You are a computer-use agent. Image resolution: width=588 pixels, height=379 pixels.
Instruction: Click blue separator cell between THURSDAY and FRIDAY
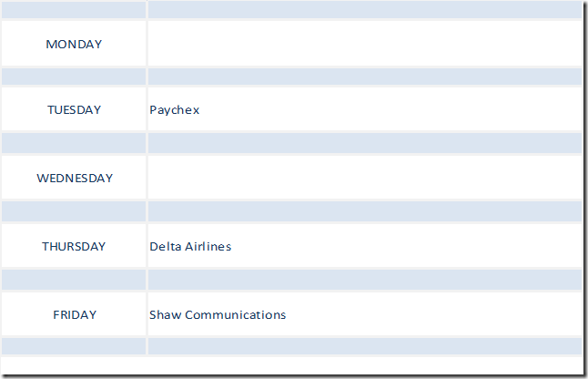click(x=73, y=281)
